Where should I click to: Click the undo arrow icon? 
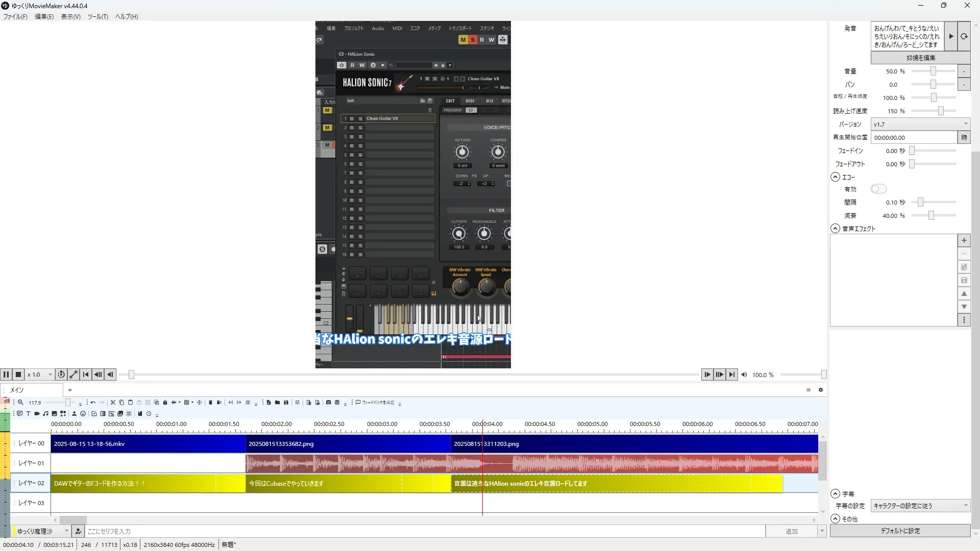[93, 403]
